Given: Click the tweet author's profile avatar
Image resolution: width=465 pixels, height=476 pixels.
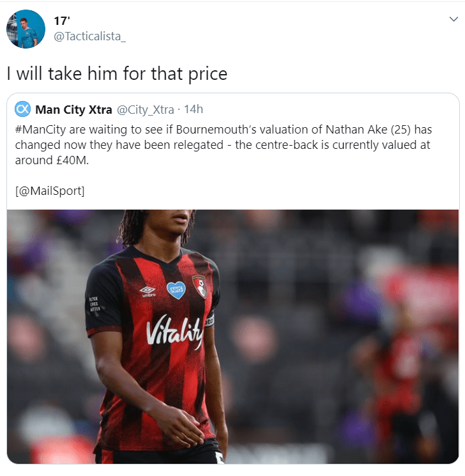Looking at the screenshot, I should [x=26, y=29].
